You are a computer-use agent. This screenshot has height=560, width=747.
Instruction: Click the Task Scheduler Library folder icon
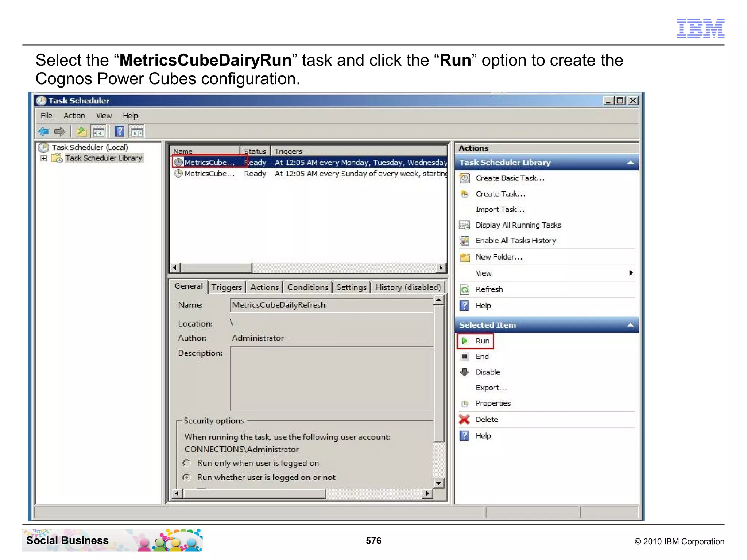[57, 158]
